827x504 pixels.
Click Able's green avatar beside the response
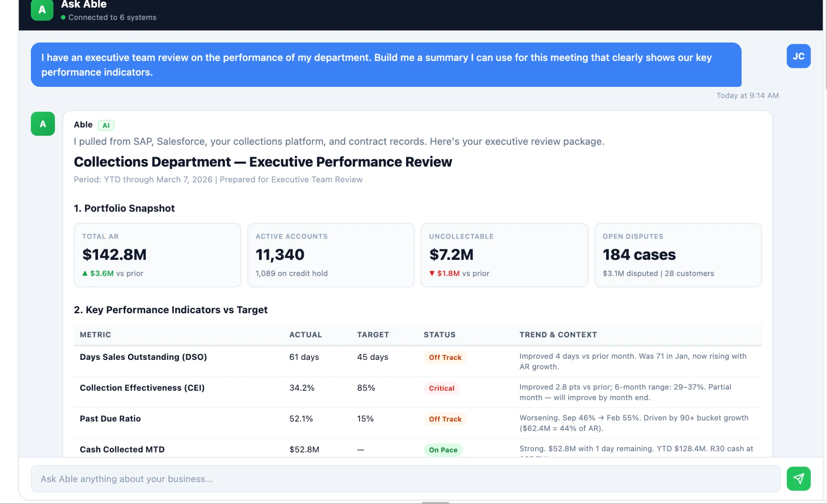coord(43,124)
